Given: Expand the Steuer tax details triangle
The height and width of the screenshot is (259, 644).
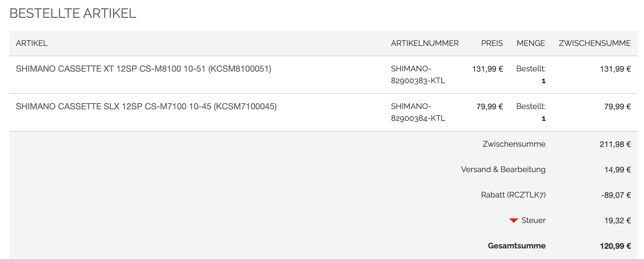Looking at the screenshot, I should tap(513, 221).
